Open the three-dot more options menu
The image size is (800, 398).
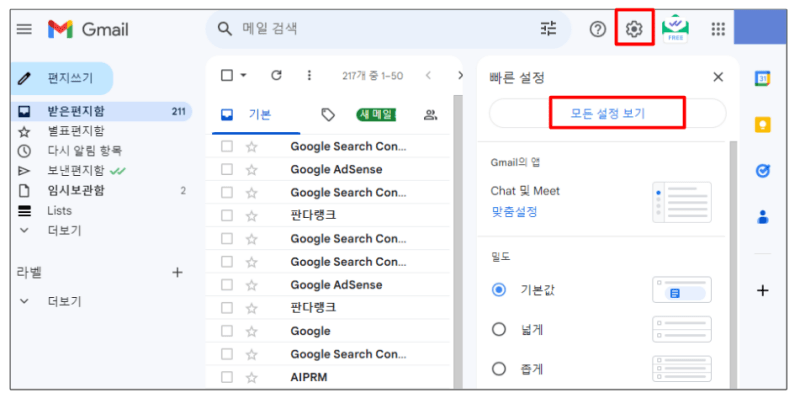pyautogui.click(x=309, y=76)
